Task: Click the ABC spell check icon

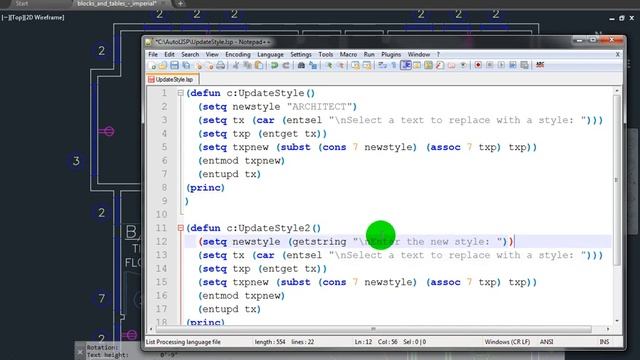Action: pyautogui.click(x=540, y=65)
